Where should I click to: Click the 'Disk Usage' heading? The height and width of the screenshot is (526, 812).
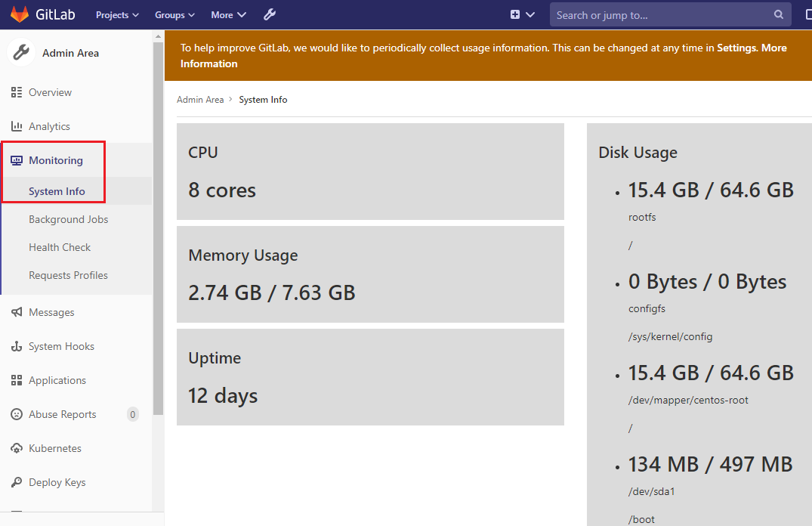638,153
